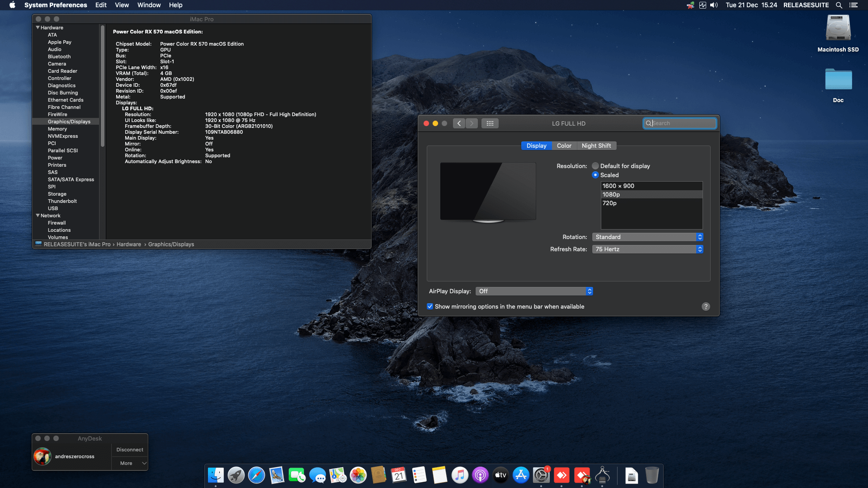This screenshot has width=868, height=488.
Task: Select Default for display resolution
Action: coord(595,166)
